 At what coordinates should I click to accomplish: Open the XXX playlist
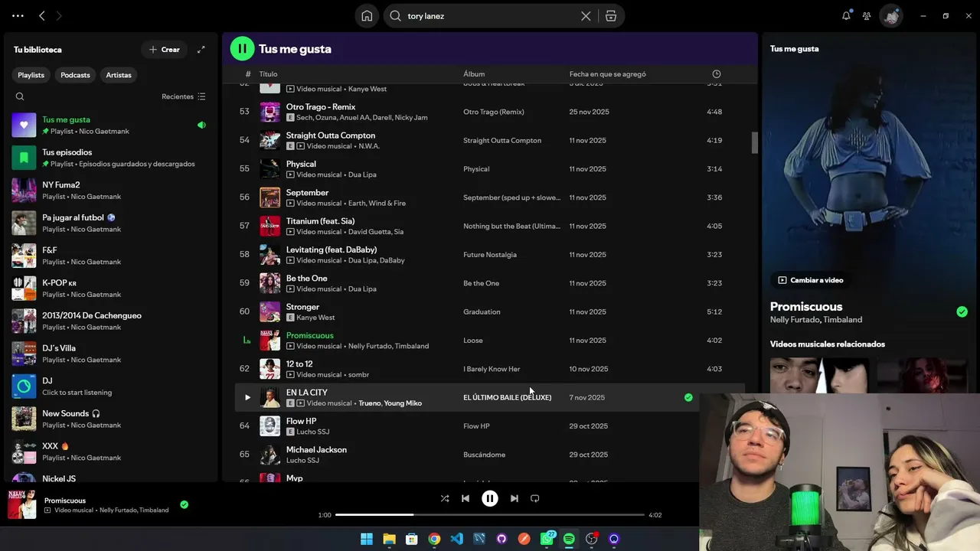click(111, 452)
